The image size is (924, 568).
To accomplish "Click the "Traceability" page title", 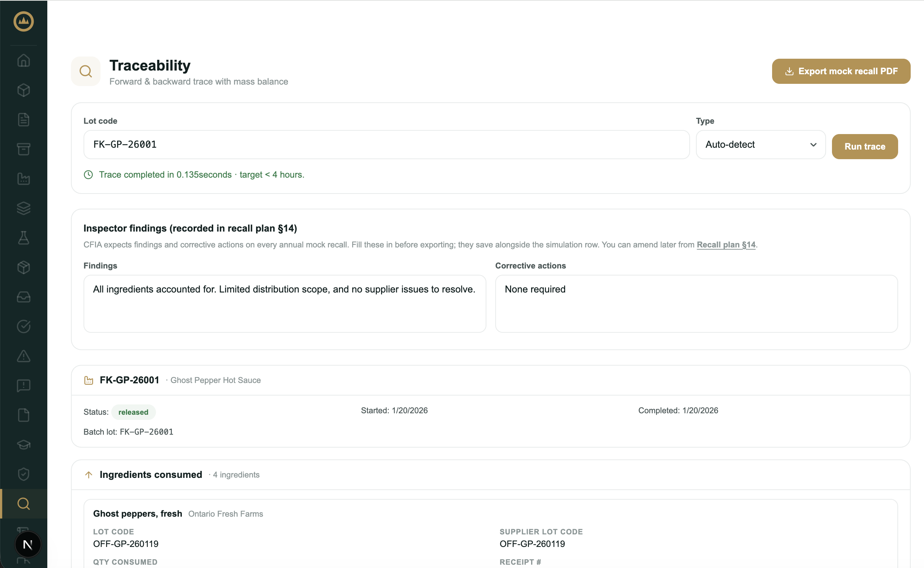I will 150,65.
